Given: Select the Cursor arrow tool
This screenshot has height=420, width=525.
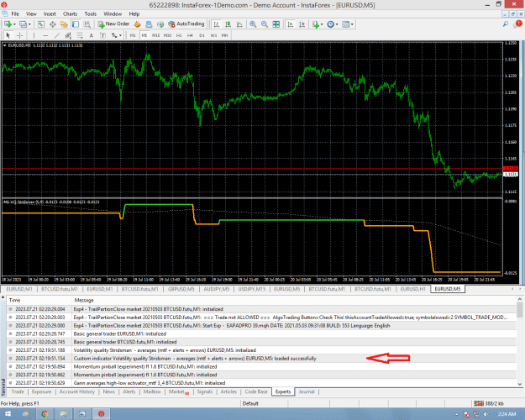Looking at the screenshot, I should (8, 35).
